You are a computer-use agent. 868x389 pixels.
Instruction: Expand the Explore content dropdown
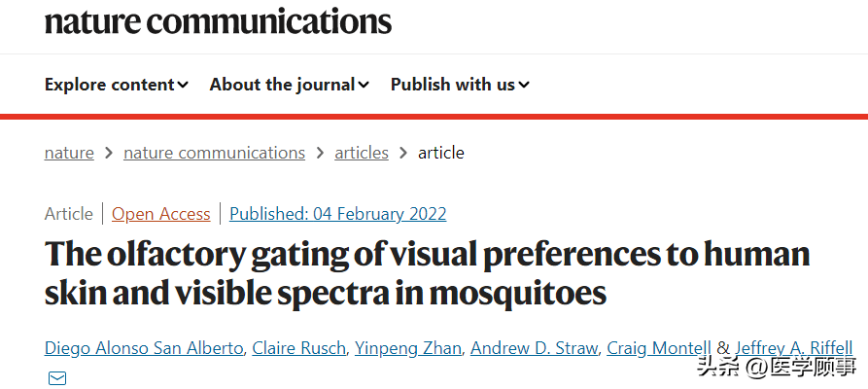click(x=116, y=85)
